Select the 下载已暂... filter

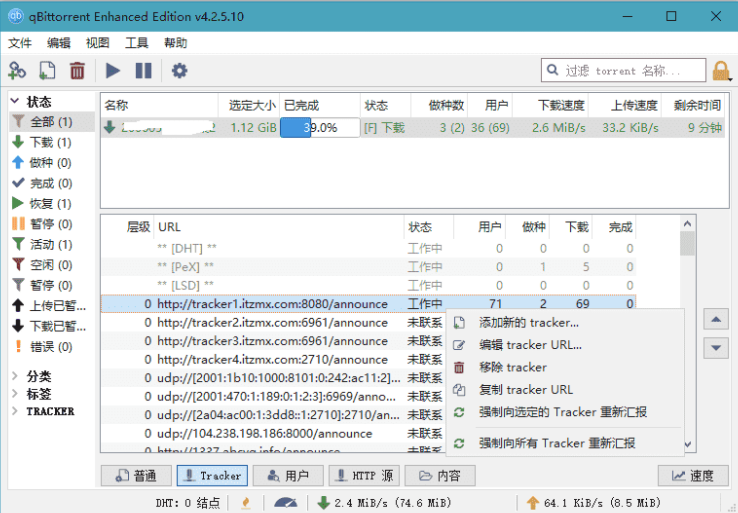pyautogui.click(x=51, y=326)
